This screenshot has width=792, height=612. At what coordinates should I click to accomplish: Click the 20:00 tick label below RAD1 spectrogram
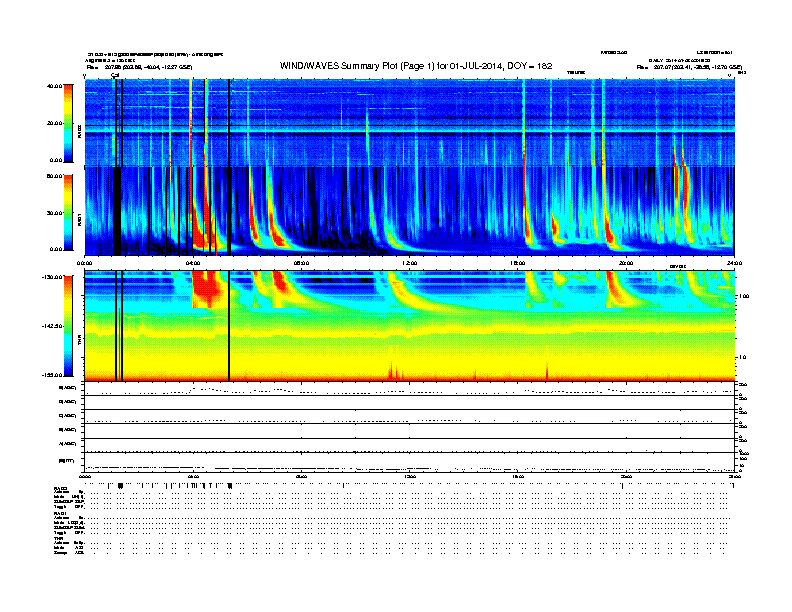point(626,263)
